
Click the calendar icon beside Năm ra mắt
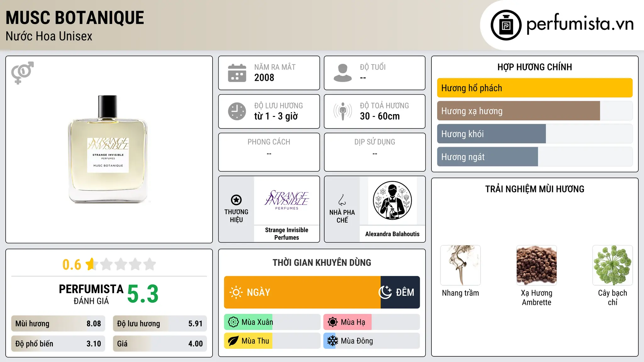237,73
